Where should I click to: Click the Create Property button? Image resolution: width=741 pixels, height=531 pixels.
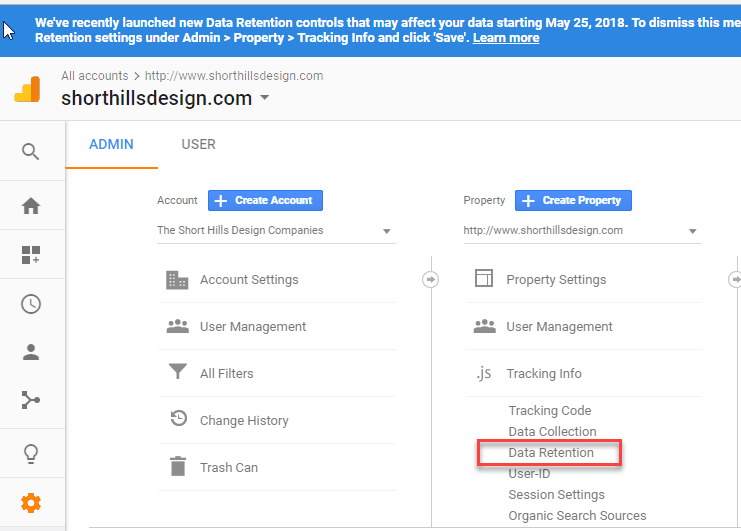tap(573, 200)
